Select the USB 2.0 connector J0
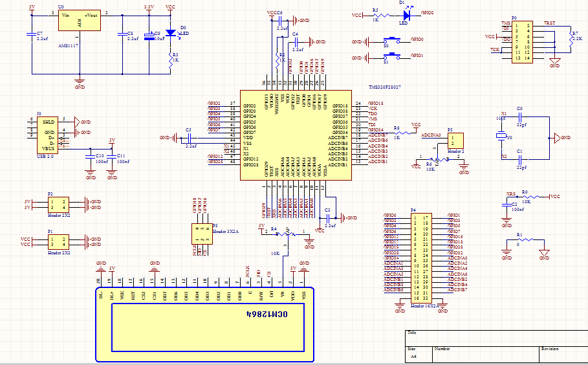Screen dimensions: 588x365 tap(47, 135)
